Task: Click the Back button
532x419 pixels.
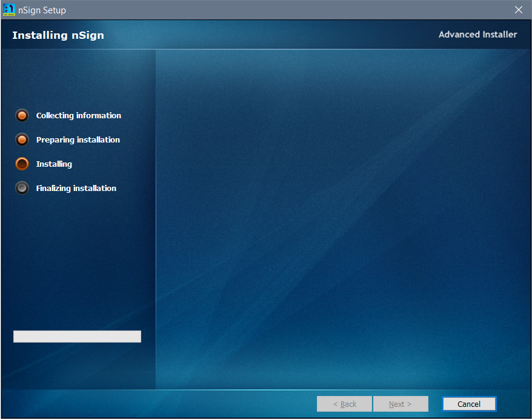Action: (x=344, y=404)
